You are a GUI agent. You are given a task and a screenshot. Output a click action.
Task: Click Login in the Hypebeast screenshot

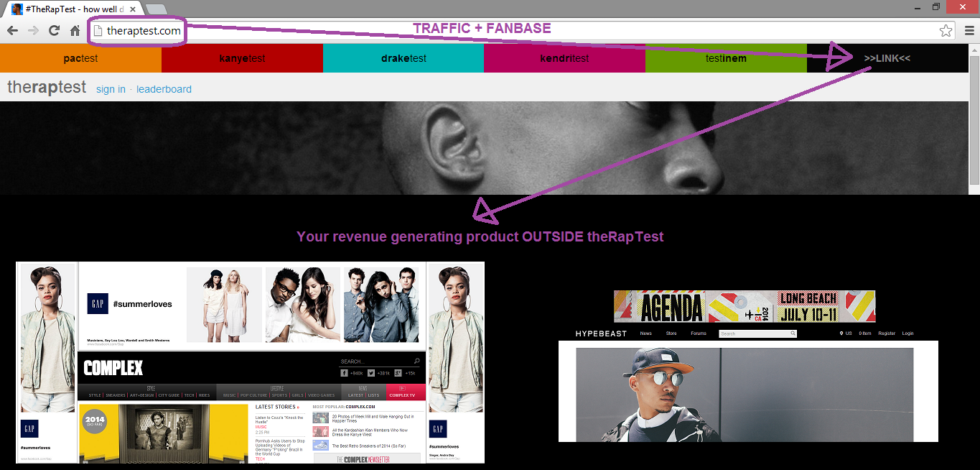[908, 333]
